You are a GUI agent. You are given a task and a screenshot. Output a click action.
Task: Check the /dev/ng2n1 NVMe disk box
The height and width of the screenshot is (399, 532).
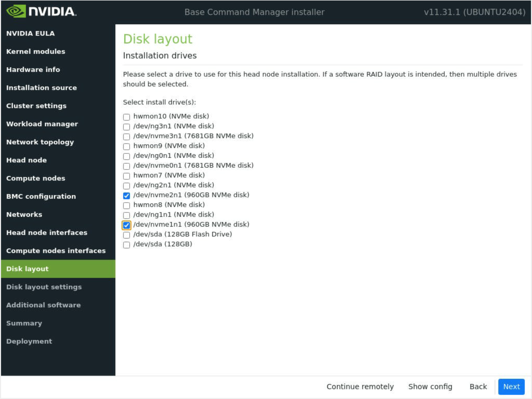126,186
